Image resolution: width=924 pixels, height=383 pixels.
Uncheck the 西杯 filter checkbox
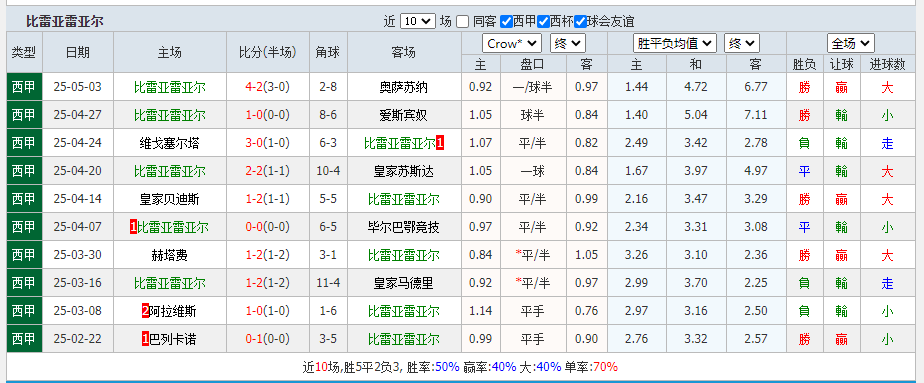(543, 22)
